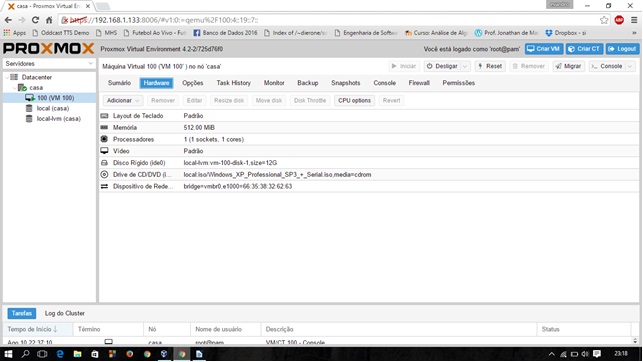Image resolution: width=643 pixels, height=362 pixels.
Task: Open the Windows Start menu
Action: (x=8, y=354)
